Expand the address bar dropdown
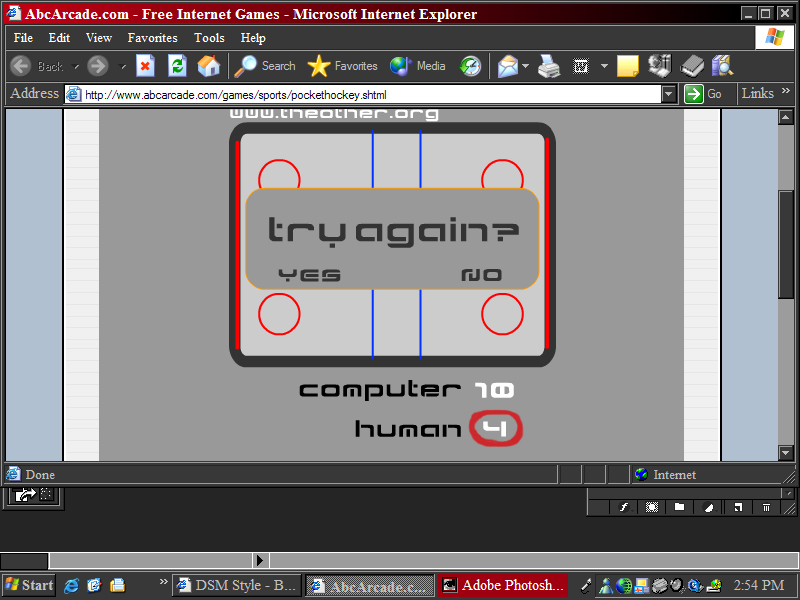Image resolution: width=800 pixels, height=600 pixels. (x=669, y=94)
